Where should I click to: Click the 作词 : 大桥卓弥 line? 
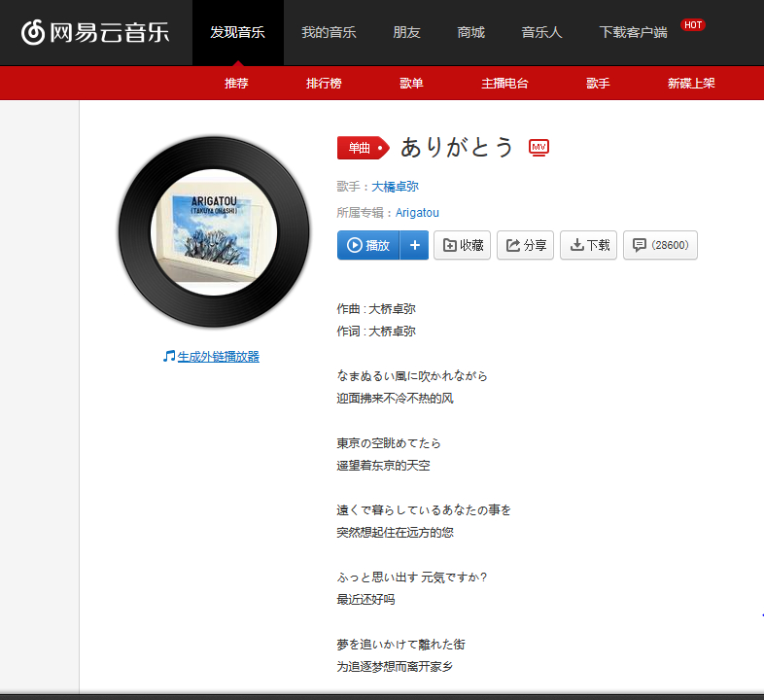[x=376, y=331]
